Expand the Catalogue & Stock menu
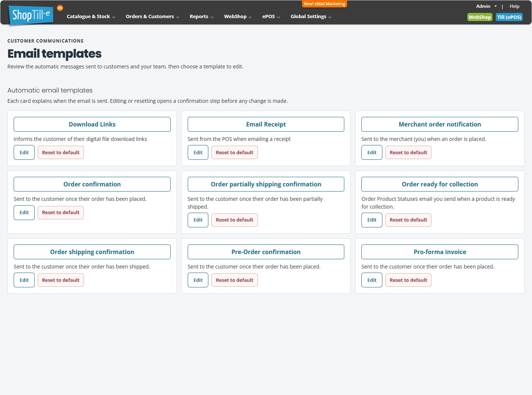The image size is (532, 395). [91, 17]
